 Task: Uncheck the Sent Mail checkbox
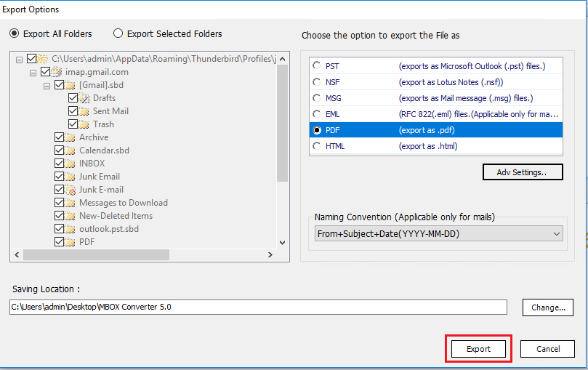(73, 111)
